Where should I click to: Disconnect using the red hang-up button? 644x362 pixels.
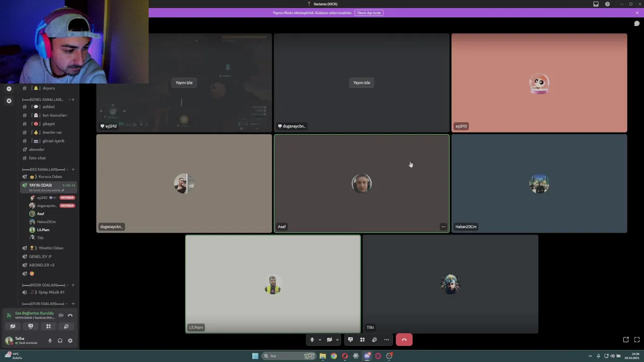pyautogui.click(x=404, y=340)
